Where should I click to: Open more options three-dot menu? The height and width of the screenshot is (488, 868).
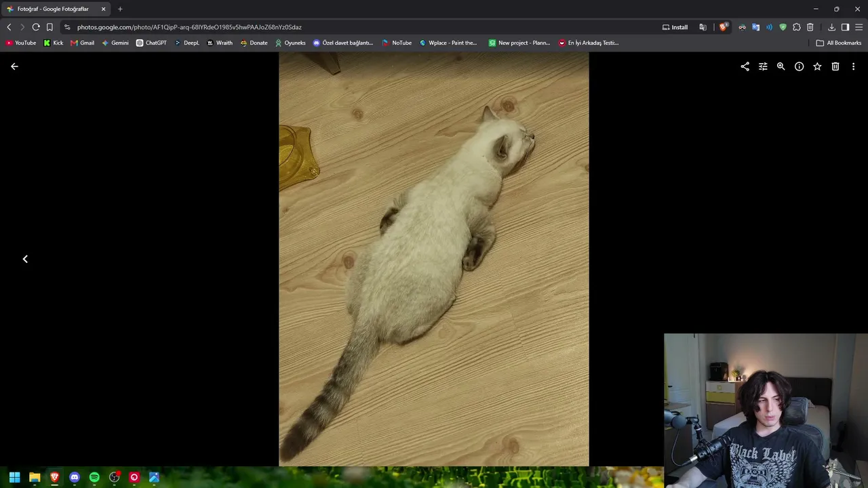854,66
